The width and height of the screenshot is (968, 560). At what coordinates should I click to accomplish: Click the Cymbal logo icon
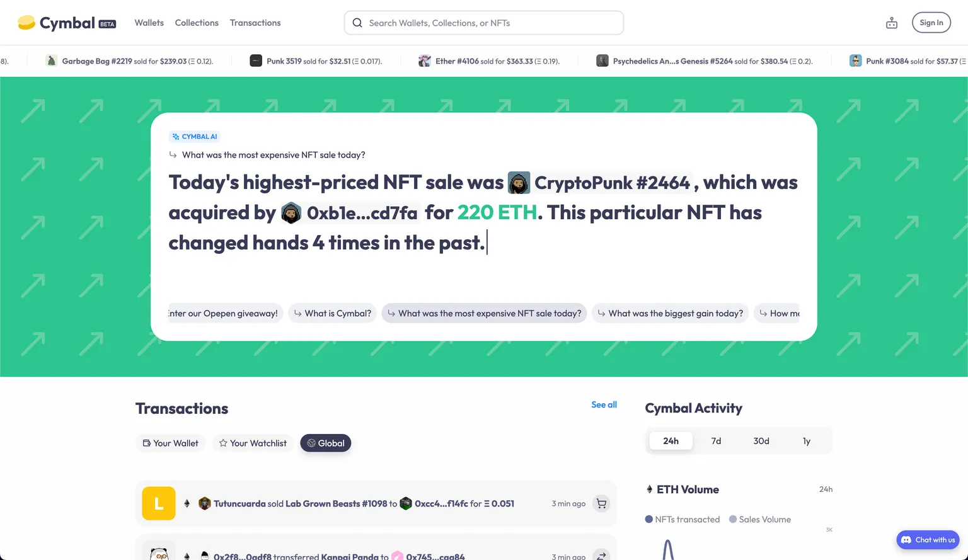(x=26, y=23)
